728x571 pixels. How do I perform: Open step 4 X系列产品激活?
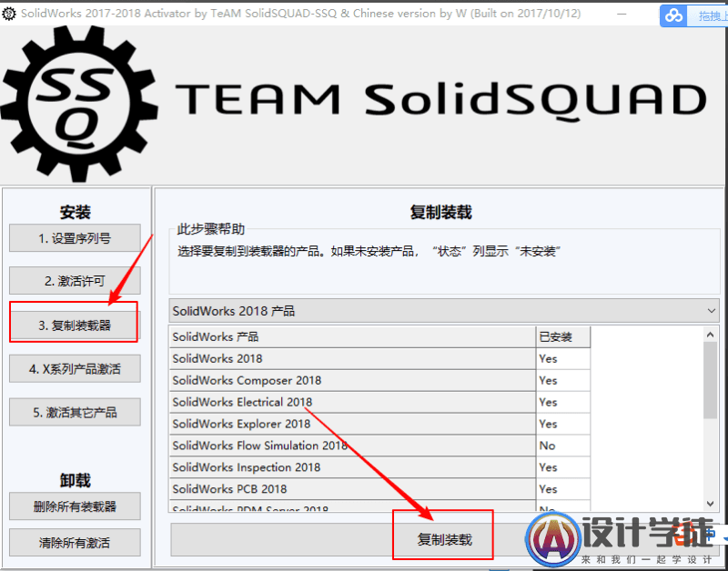pyautogui.click(x=75, y=369)
